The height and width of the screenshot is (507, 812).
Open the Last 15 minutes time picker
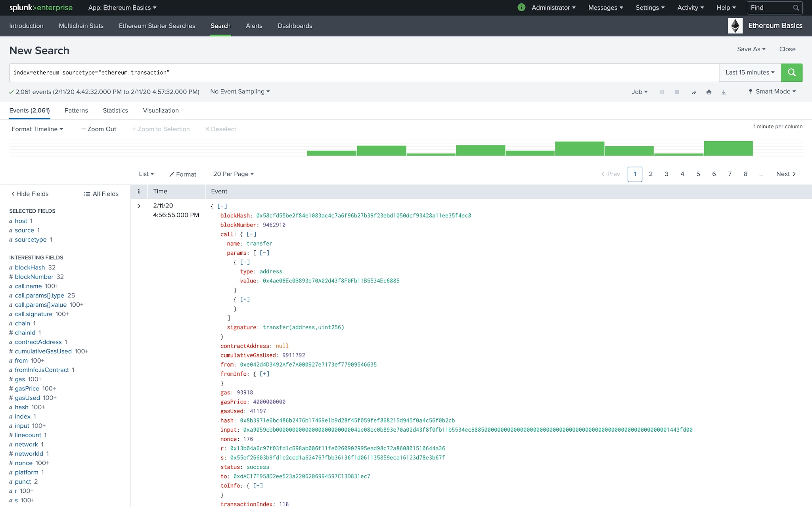click(750, 73)
